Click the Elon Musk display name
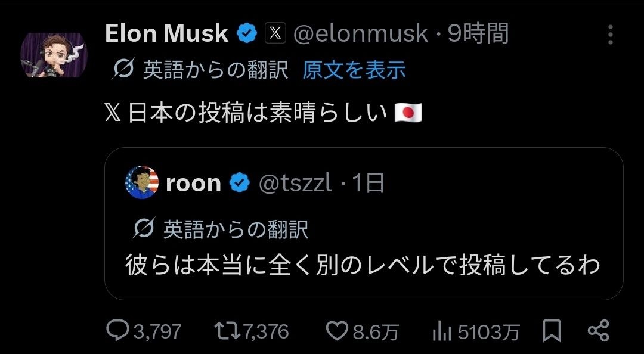 click(x=166, y=34)
